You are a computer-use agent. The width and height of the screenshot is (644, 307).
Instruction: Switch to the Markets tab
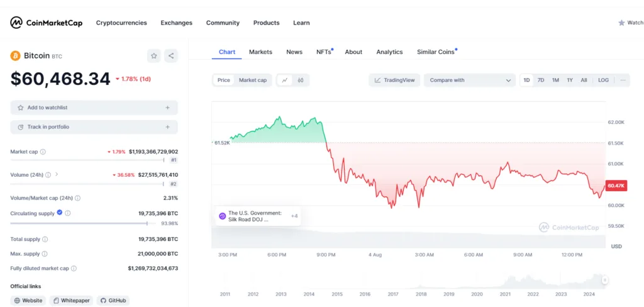pos(260,52)
